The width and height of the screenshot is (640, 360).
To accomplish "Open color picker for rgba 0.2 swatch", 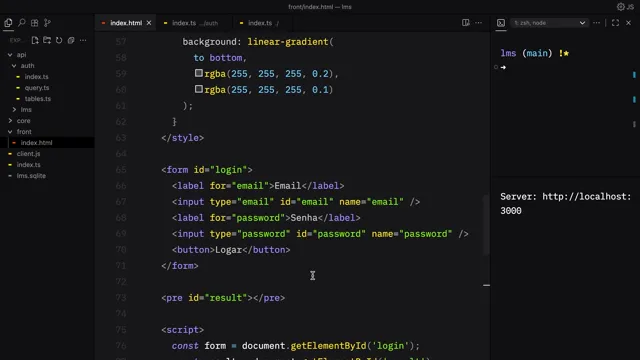I will 198,73.
